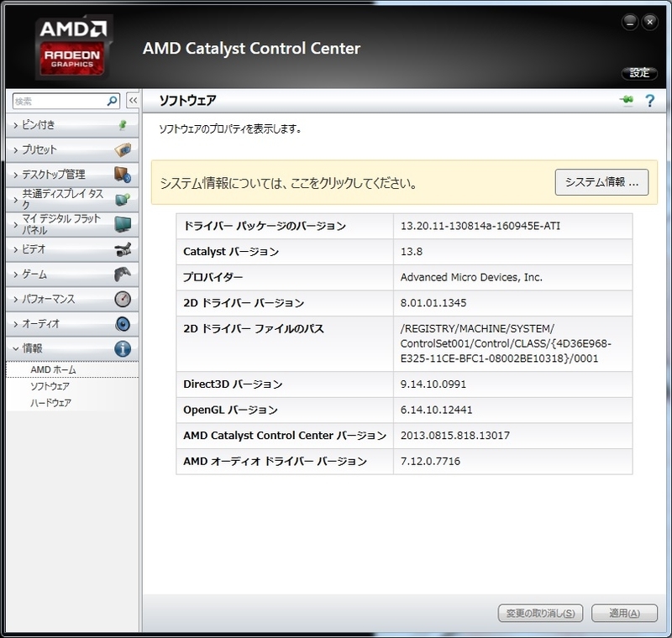
Task: Click the Direct3D バージョン label
Action: 233,384
